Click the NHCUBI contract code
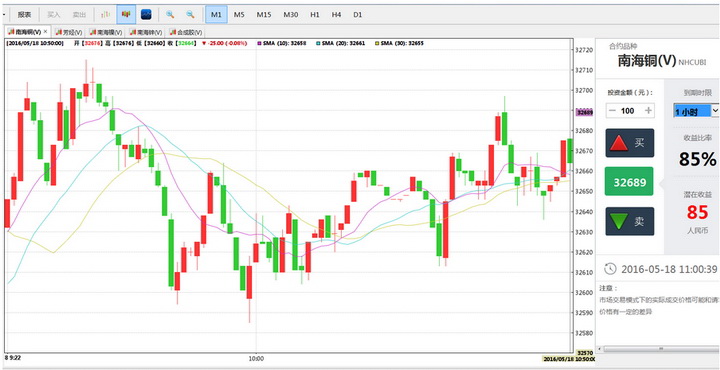The image size is (720, 370). (x=692, y=63)
